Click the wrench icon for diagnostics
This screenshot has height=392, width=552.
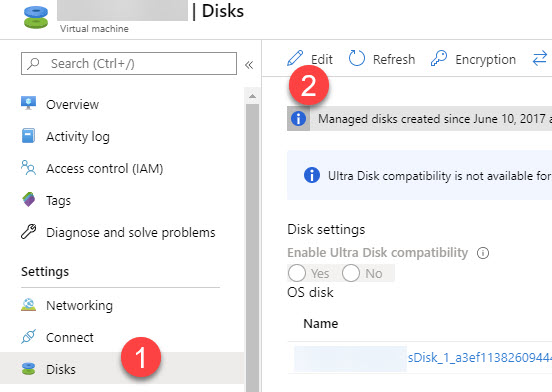coord(29,232)
